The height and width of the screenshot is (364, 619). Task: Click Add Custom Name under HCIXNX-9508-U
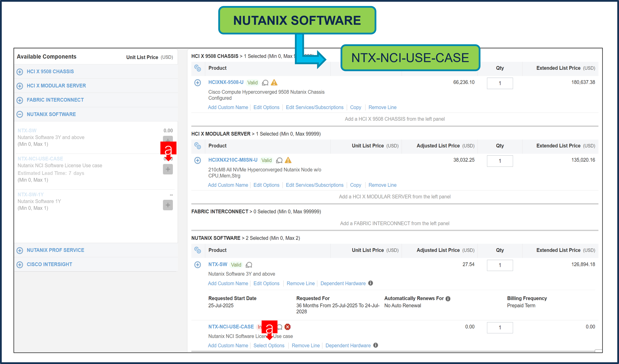click(228, 107)
